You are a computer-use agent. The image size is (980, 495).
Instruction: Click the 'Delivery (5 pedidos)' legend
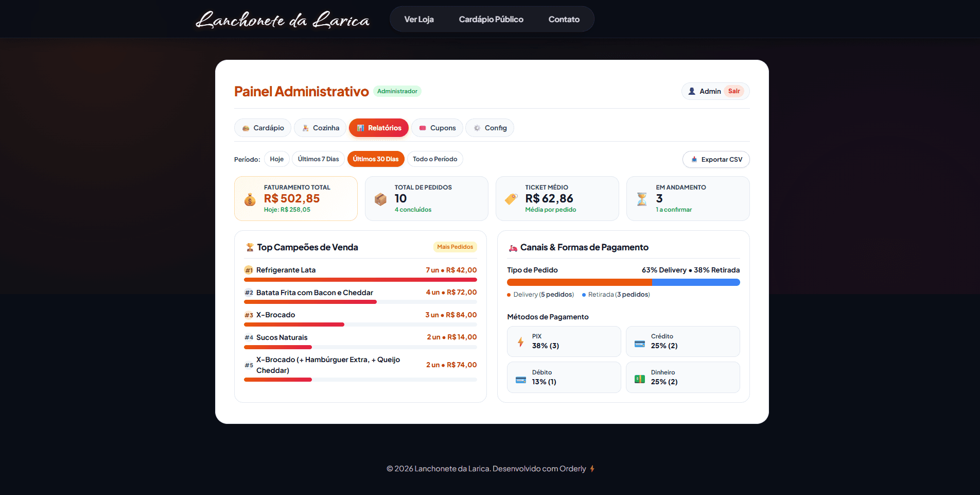[x=540, y=295]
